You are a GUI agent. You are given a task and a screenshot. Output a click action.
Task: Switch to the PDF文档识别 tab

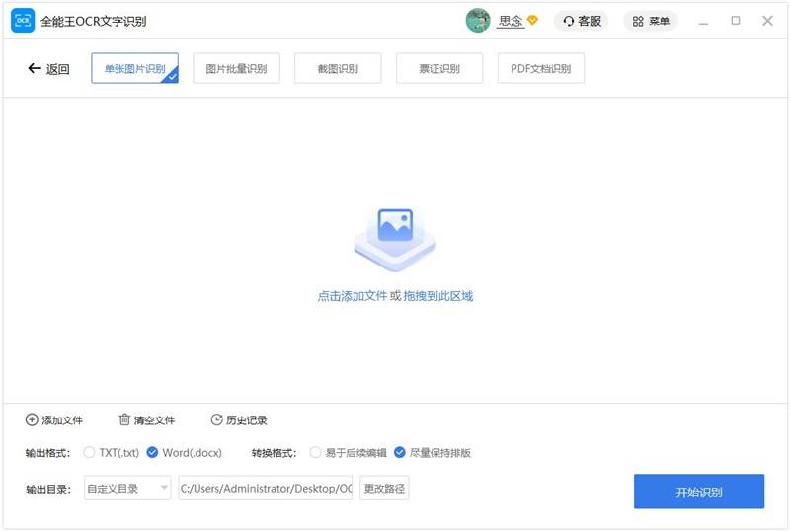pos(540,68)
